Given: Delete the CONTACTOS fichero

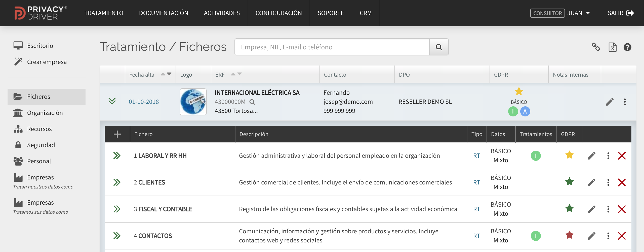Looking at the screenshot, I should (x=622, y=236).
